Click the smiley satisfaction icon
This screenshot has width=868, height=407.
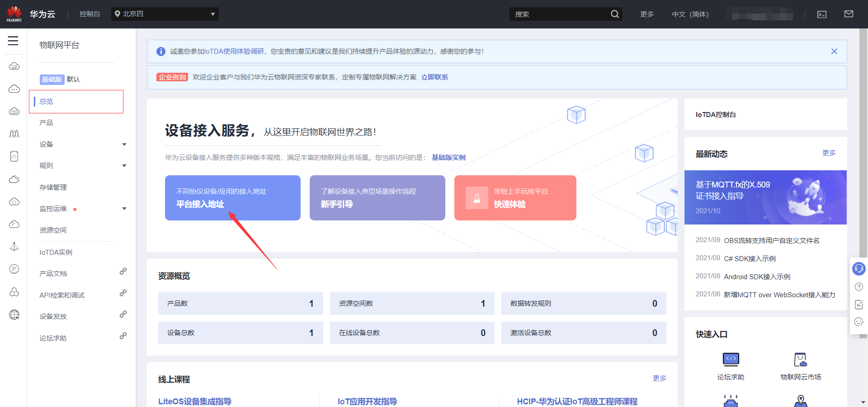coord(859,322)
